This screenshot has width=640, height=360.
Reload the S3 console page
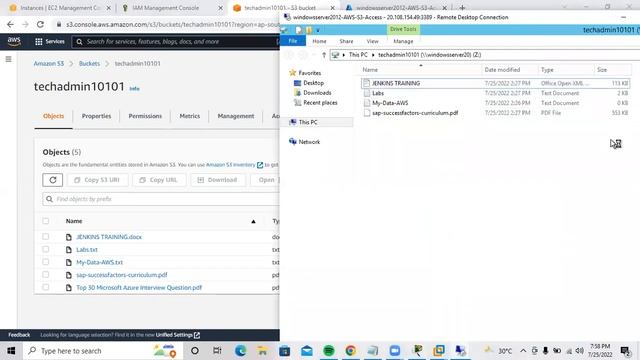coord(40,24)
